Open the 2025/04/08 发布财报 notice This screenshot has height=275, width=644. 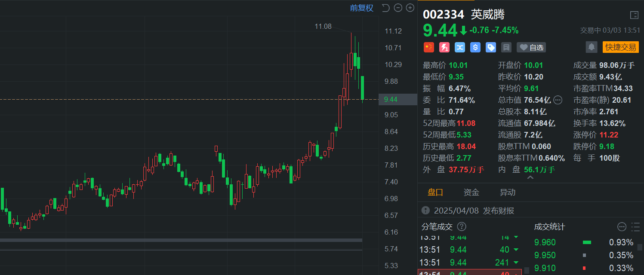coord(474,211)
